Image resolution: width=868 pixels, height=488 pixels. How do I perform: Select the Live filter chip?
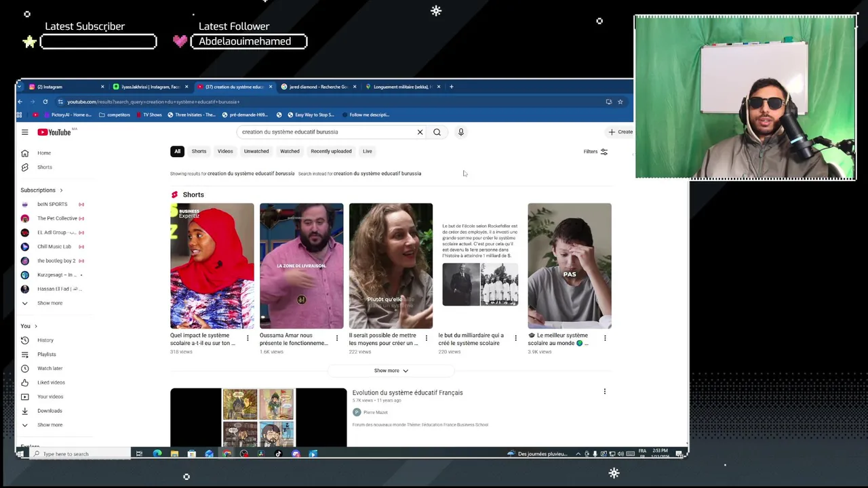[367, 151]
